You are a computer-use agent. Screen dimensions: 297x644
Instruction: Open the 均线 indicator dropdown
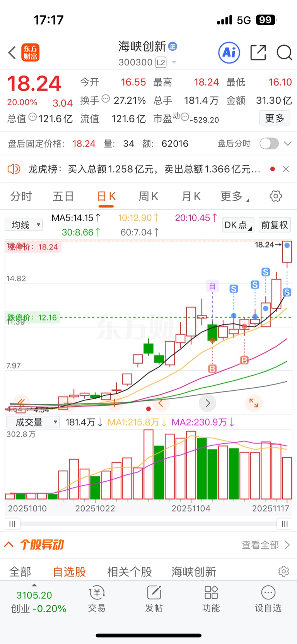pos(24,225)
